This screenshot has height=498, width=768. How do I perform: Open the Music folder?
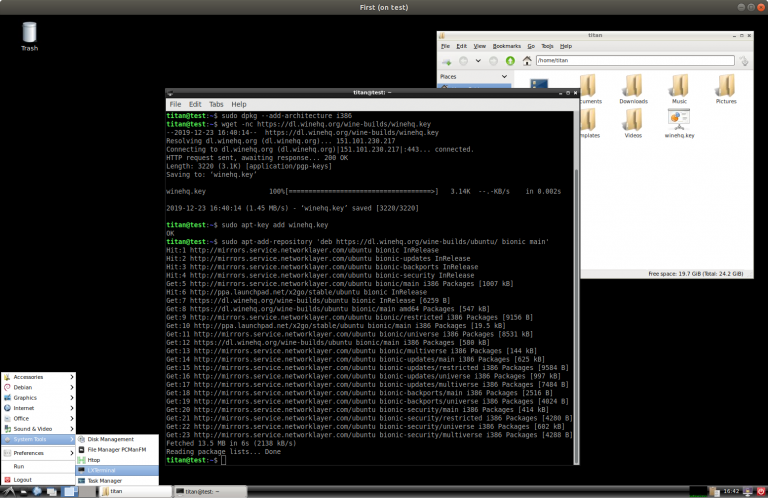point(679,87)
